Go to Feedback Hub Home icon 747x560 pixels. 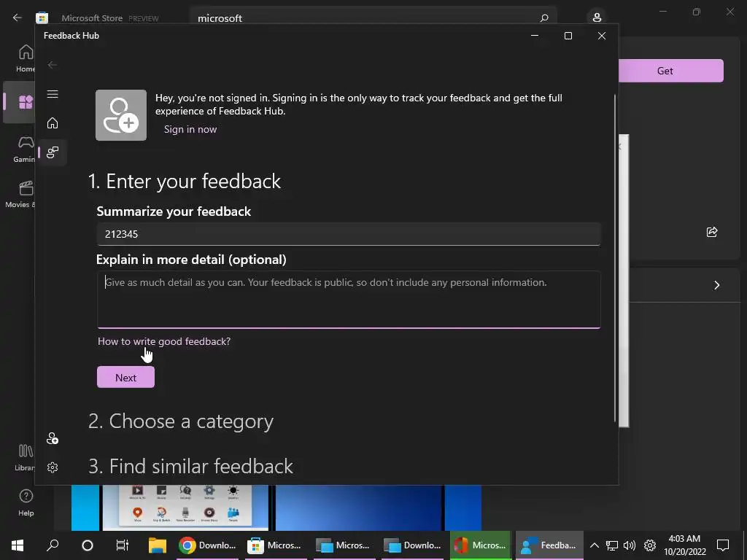pos(53,122)
